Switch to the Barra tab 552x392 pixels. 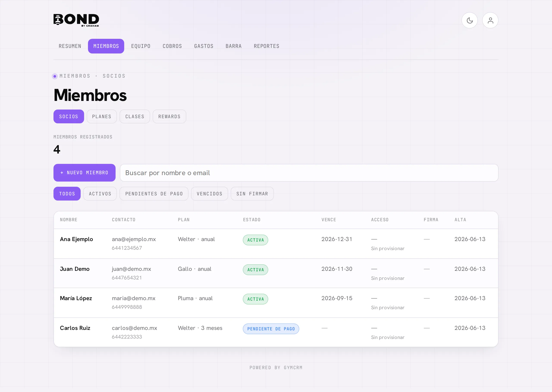click(x=234, y=46)
